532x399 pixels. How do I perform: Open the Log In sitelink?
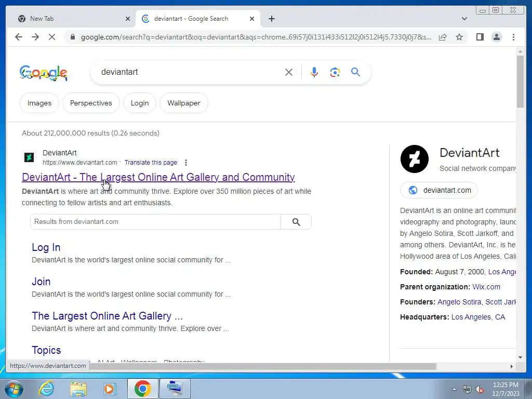coord(46,247)
